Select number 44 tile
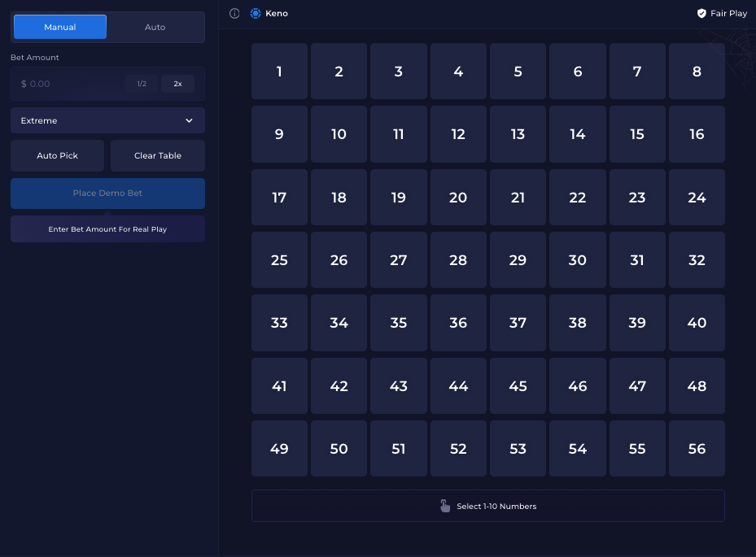 tap(458, 385)
